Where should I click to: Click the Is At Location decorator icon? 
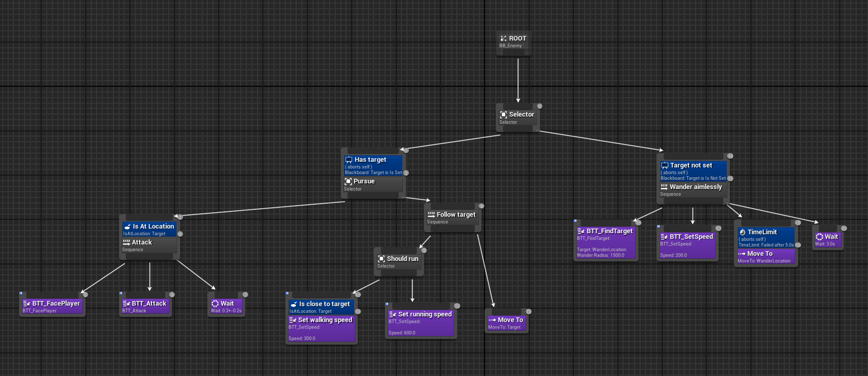pyautogui.click(x=127, y=227)
